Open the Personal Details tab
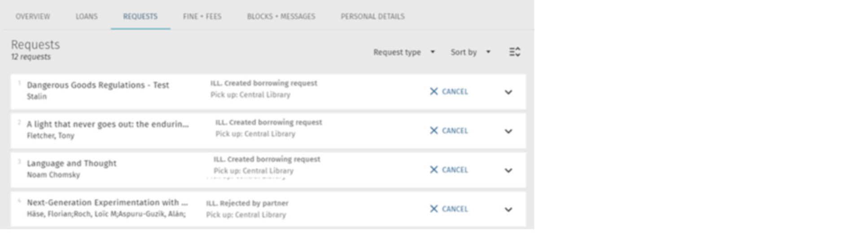Image resolution: width=868 pixels, height=246 pixels. (373, 17)
